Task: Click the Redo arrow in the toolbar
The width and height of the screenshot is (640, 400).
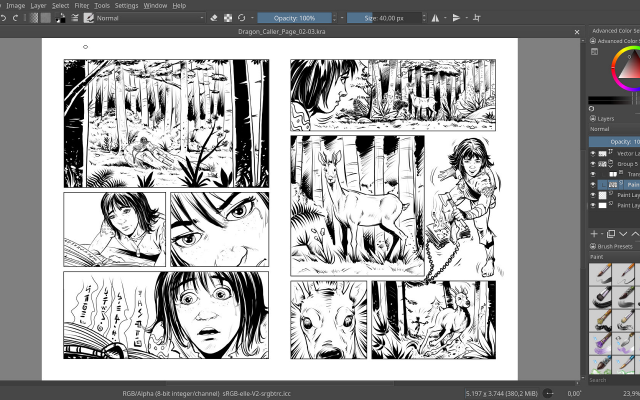Action: point(16,18)
